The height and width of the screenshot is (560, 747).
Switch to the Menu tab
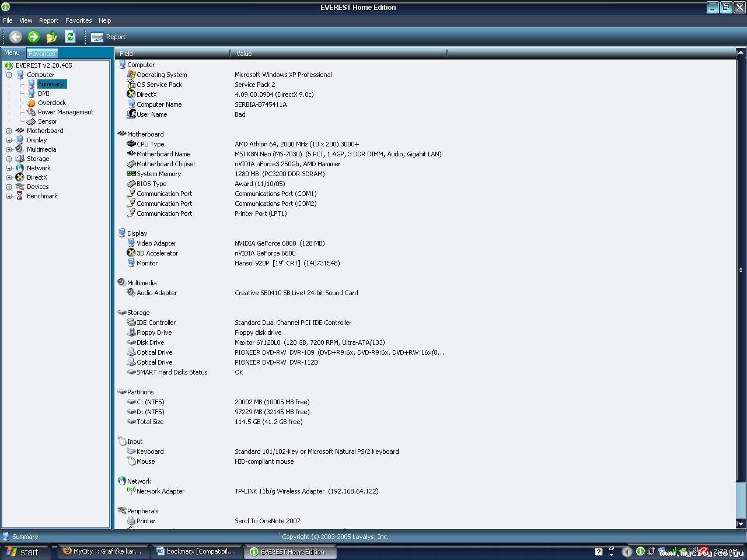[12, 52]
